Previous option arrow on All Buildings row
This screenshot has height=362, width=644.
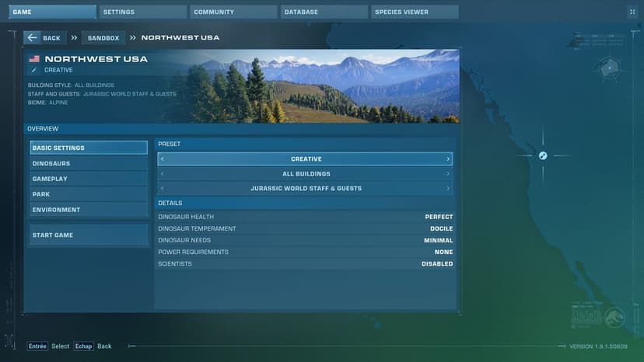(x=163, y=173)
